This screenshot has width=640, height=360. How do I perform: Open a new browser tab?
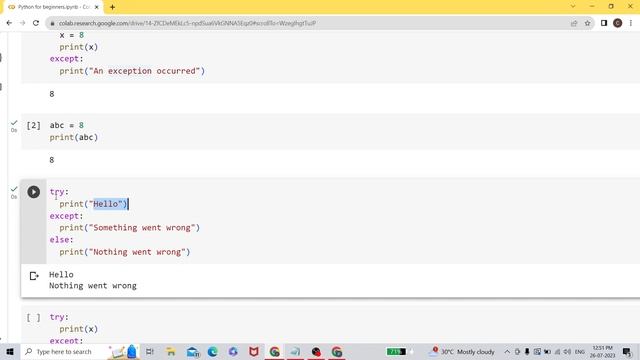pyautogui.click(x=112, y=7)
